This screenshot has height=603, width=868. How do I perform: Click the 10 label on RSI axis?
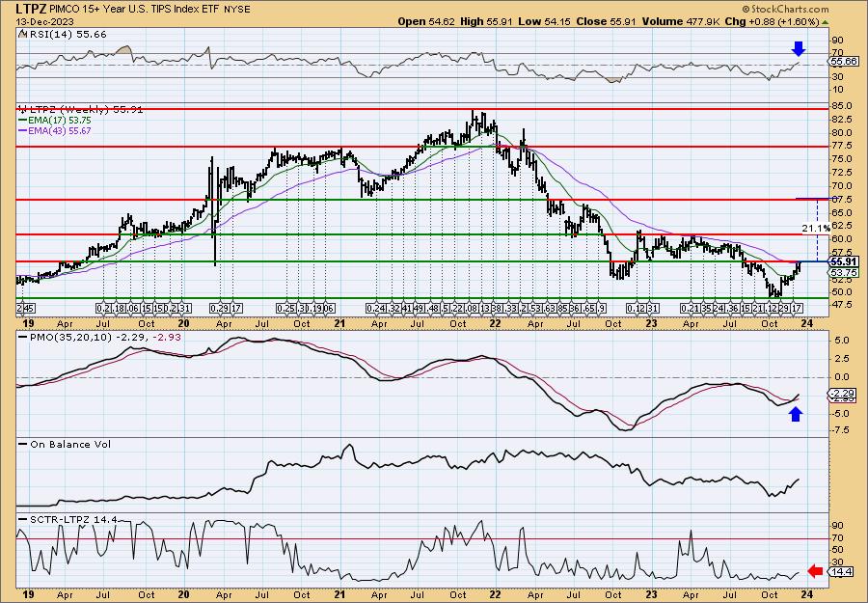point(839,89)
